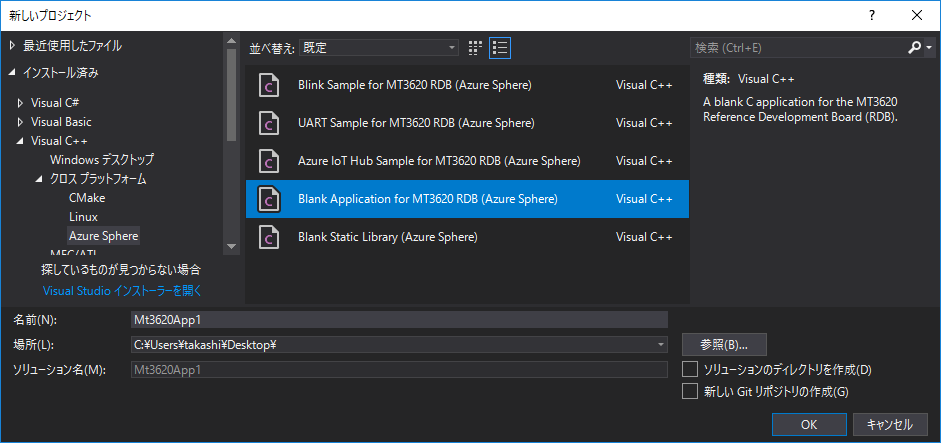Click the project name input field
The width and height of the screenshot is (941, 443).
[399, 320]
